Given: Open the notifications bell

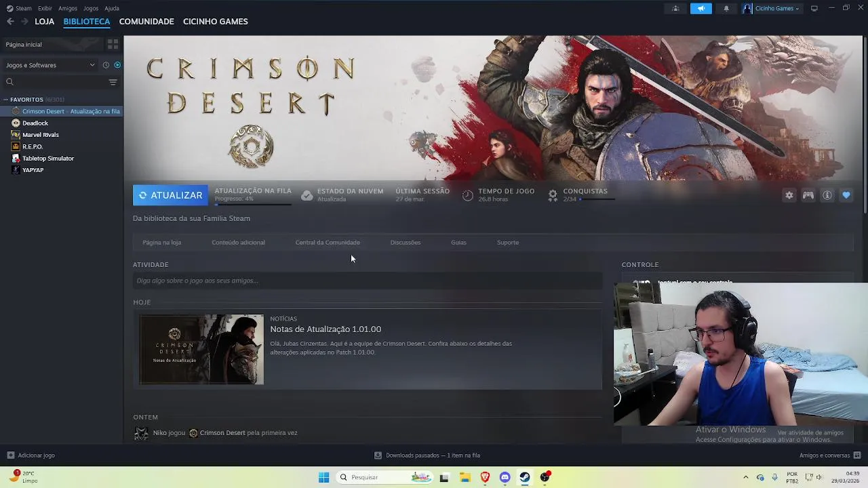Looking at the screenshot, I should (x=726, y=8).
